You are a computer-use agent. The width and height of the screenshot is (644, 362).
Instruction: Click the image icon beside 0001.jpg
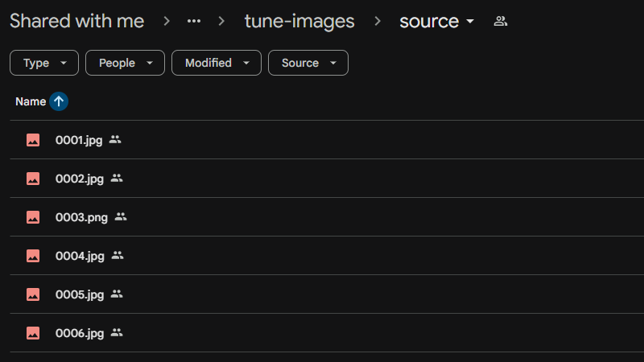tap(33, 140)
